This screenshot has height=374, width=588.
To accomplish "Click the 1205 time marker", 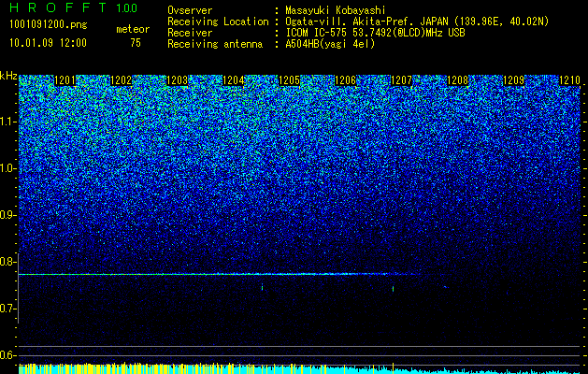I will 290,80.
